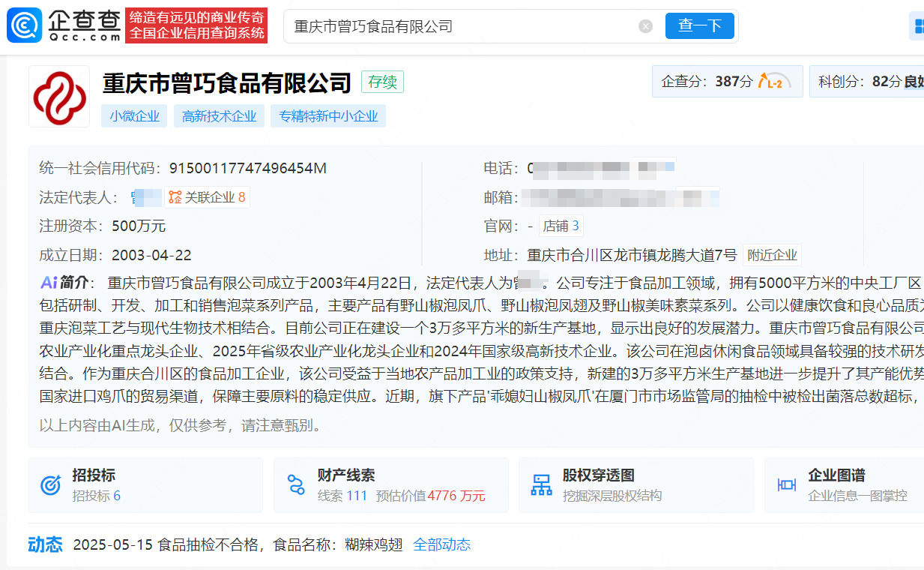The height and width of the screenshot is (570, 924).
Task: Open the 股权穿透图 card
Action: pyautogui.click(x=636, y=485)
